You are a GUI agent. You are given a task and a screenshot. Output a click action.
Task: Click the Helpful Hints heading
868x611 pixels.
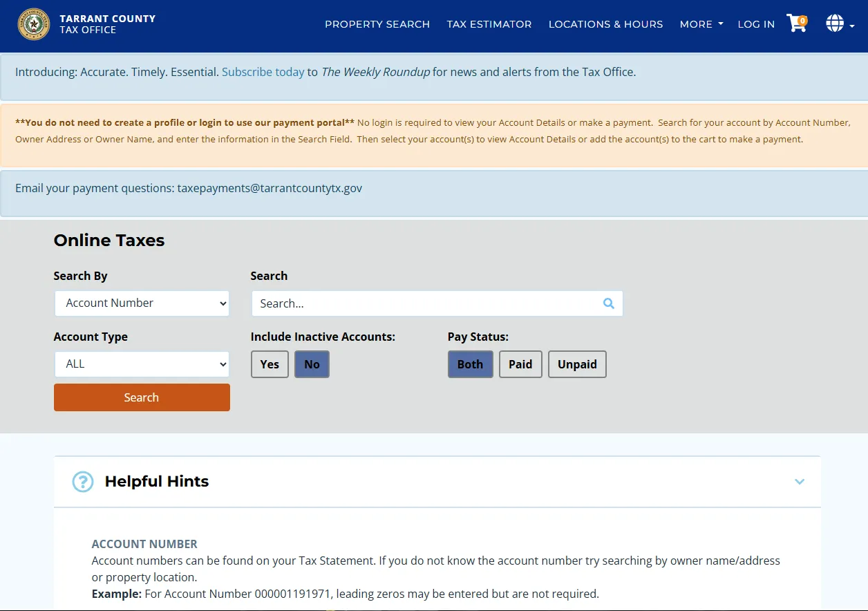pyautogui.click(x=157, y=482)
